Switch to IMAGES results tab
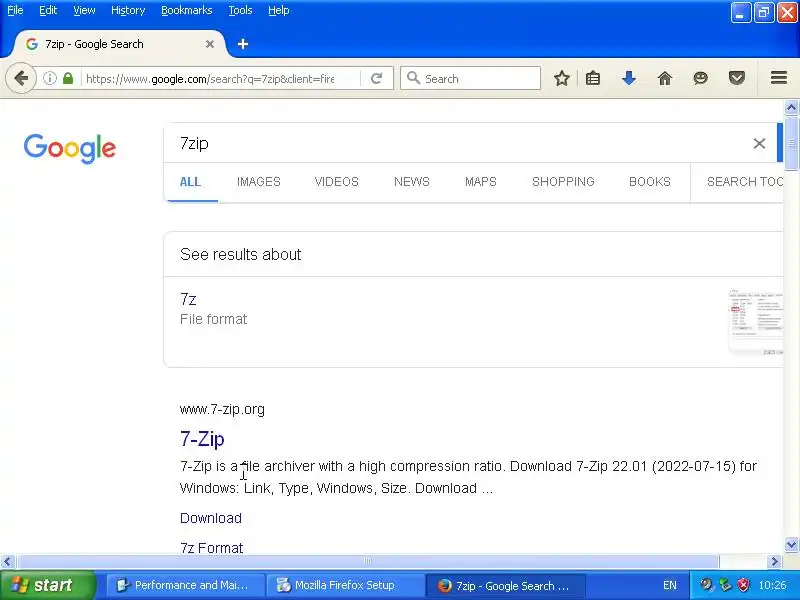This screenshot has width=800, height=600. pyautogui.click(x=259, y=182)
